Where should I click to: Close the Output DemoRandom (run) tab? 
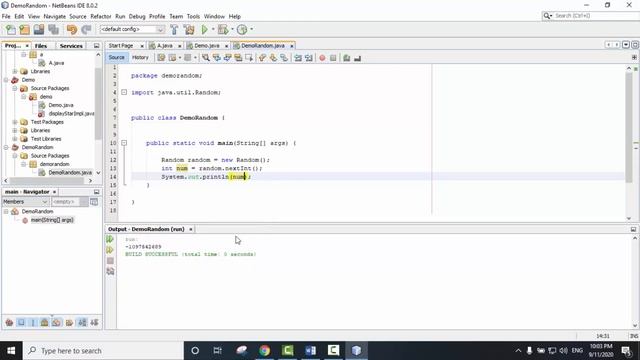pyautogui.click(x=191, y=229)
